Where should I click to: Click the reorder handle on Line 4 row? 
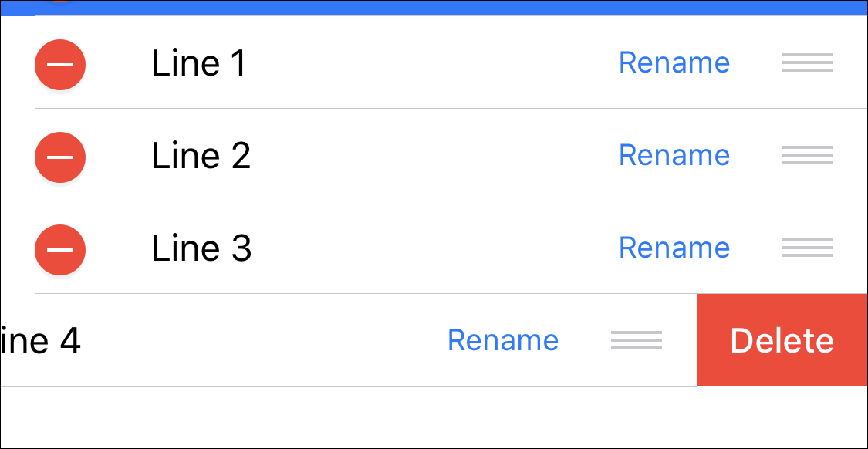[637, 340]
